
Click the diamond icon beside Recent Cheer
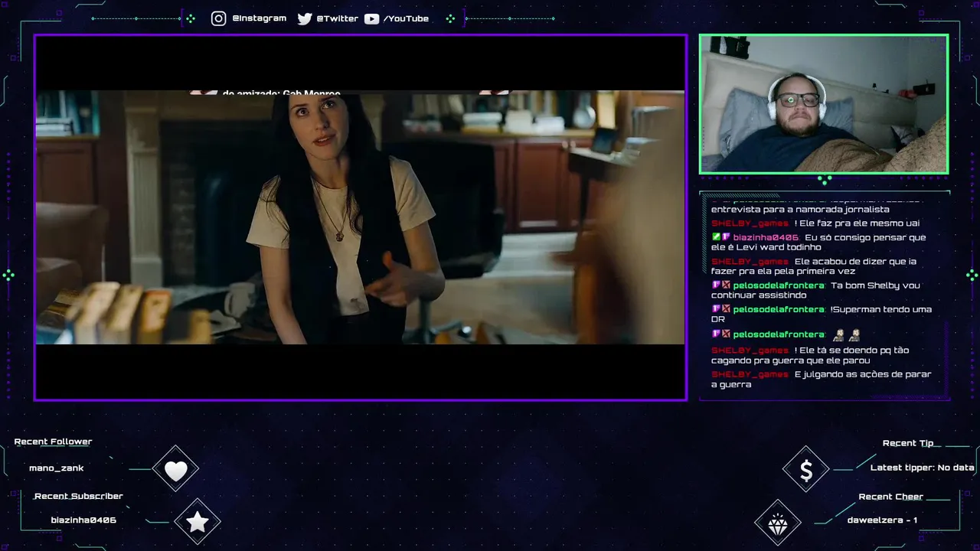coord(778,523)
